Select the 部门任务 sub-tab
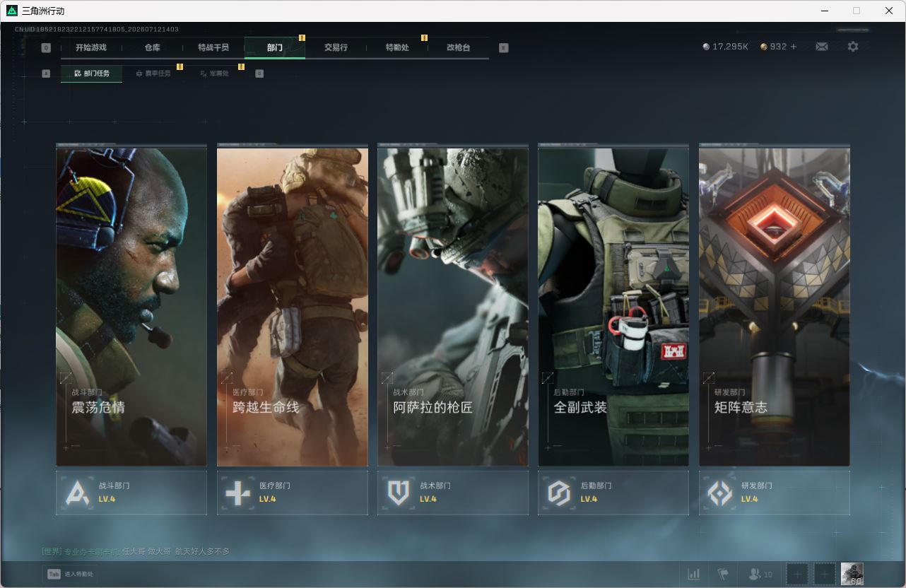This screenshot has height=588, width=906. pyautogui.click(x=91, y=73)
